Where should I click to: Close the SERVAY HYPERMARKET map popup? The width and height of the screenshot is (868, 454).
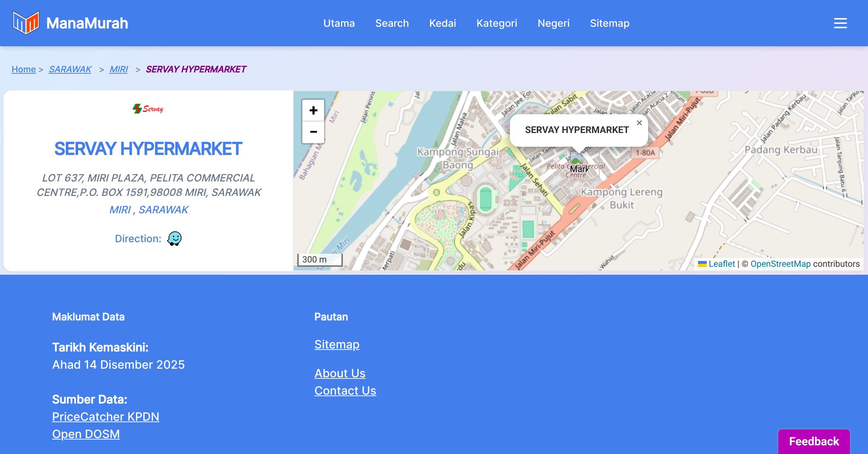click(x=639, y=123)
